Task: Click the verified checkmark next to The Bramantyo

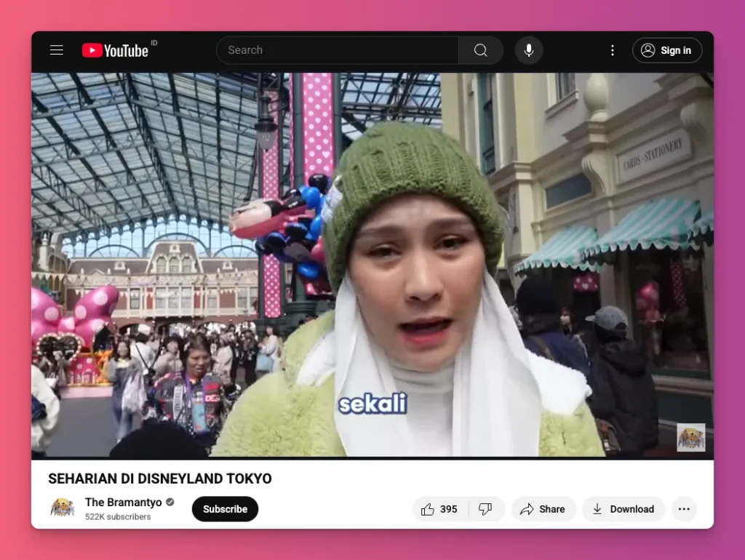Action: tap(170, 502)
